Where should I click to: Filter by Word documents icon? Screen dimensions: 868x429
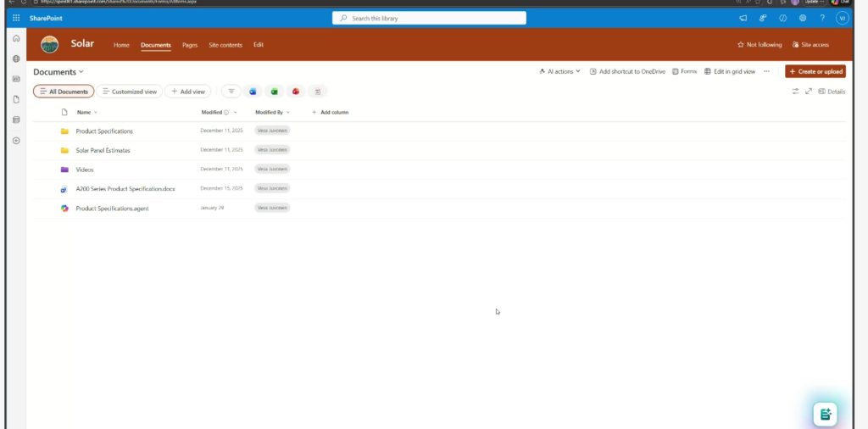(x=253, y=92)
